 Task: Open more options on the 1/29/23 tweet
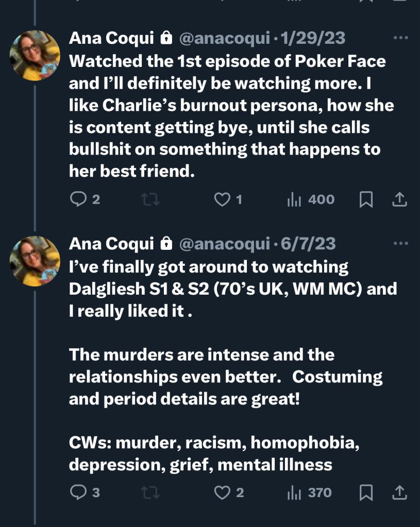click(x=400, y=38)
